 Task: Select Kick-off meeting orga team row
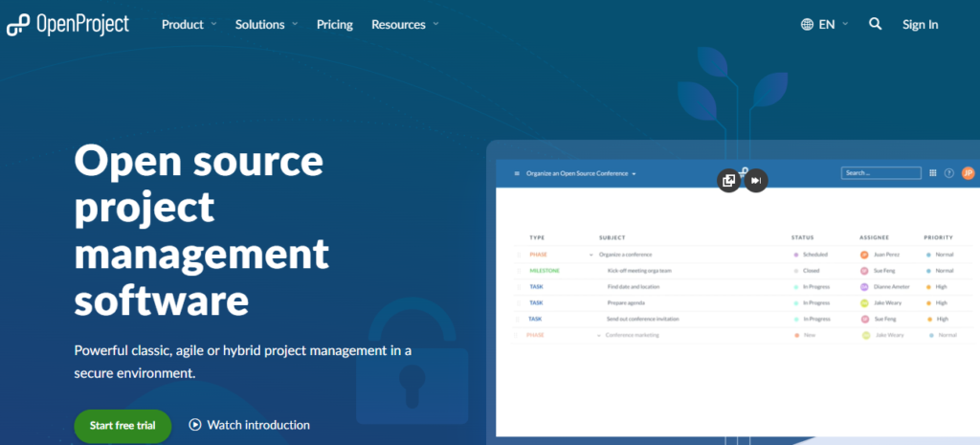point(639,271)
